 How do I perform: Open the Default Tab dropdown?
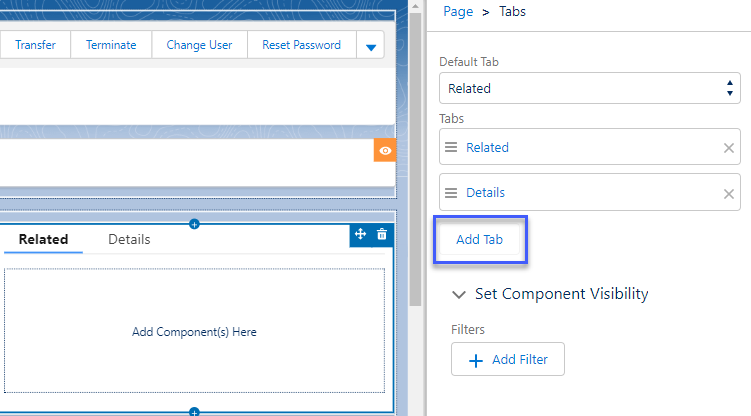click(589, 88)
